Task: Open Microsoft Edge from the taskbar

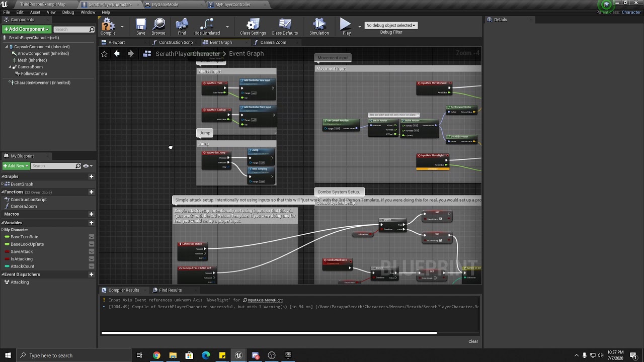Action: 206,355
